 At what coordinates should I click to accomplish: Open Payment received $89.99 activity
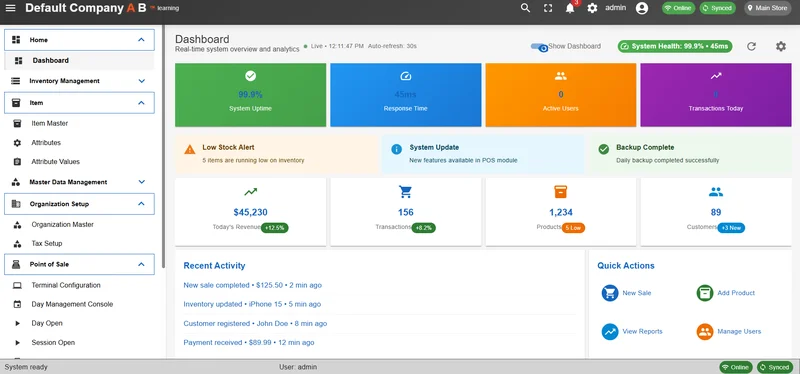pyautogui.click(x=249, y=342)
